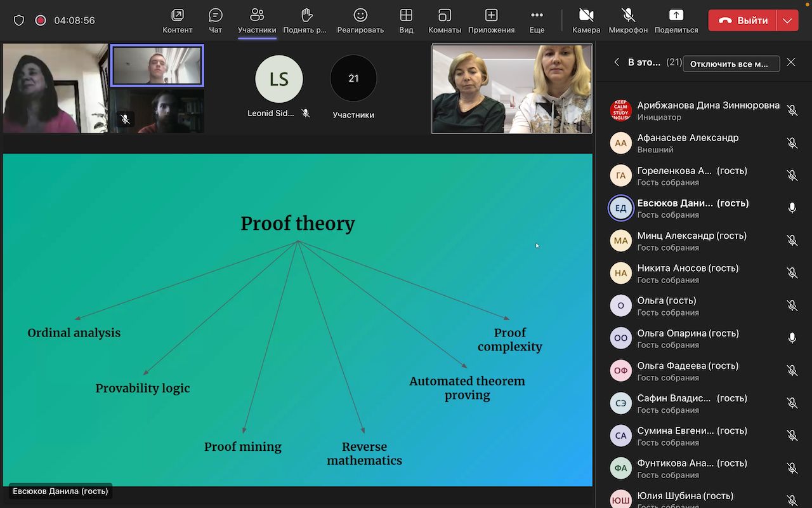Open the Реагировать emoji reactions
Image resolution: width=812 pixels, height=508 pixels.
point(360,20)
